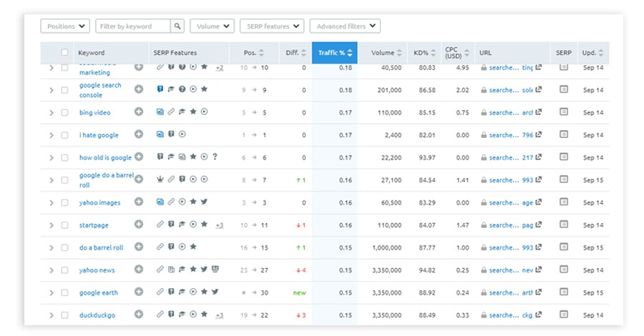Tick the select-all checkbox in table header

click(x=65, y=53)
